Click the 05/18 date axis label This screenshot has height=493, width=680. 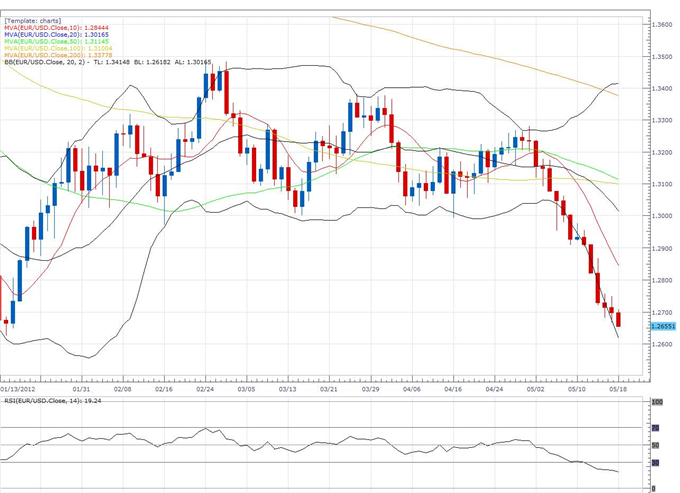coord(618,390)
